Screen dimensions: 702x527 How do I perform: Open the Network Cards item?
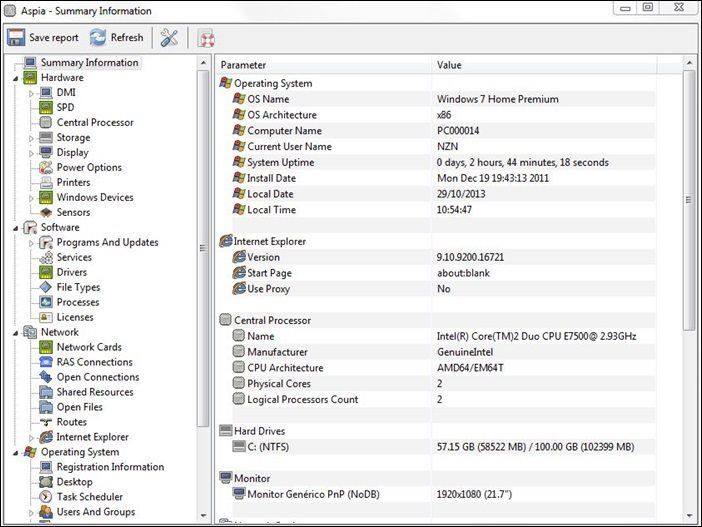click(89, 347)
